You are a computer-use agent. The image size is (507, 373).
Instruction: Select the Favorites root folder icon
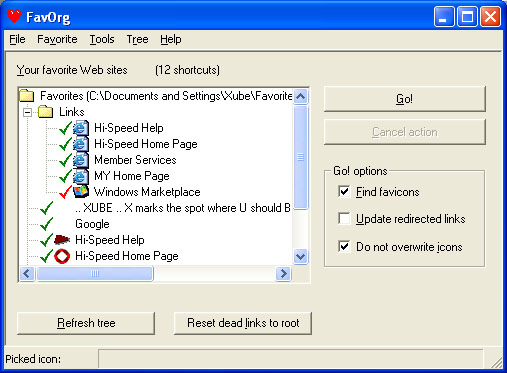pyautogui.click(x=26, y=96)
